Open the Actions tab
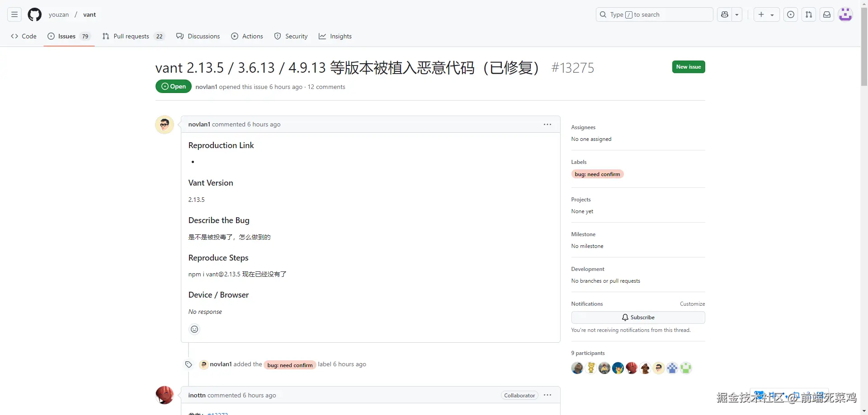868x415 pixels. pyautogui.click(x=247, y=36)
